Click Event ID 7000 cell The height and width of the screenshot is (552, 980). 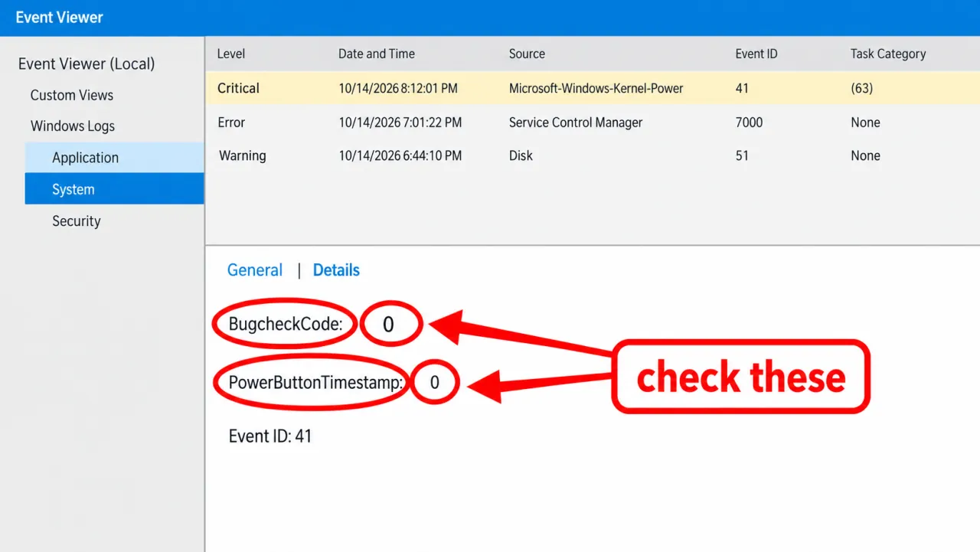click(x=749, y=122)
